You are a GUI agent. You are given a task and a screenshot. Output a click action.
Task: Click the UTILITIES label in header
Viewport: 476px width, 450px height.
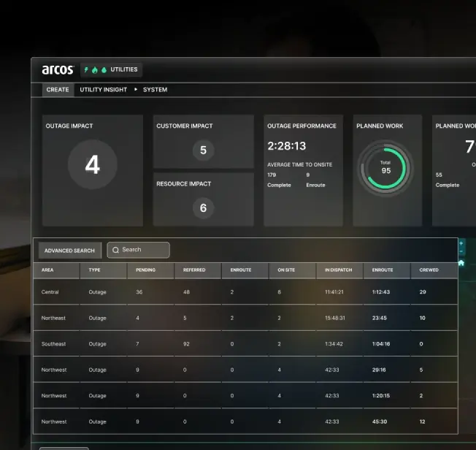tap(124, 69)
